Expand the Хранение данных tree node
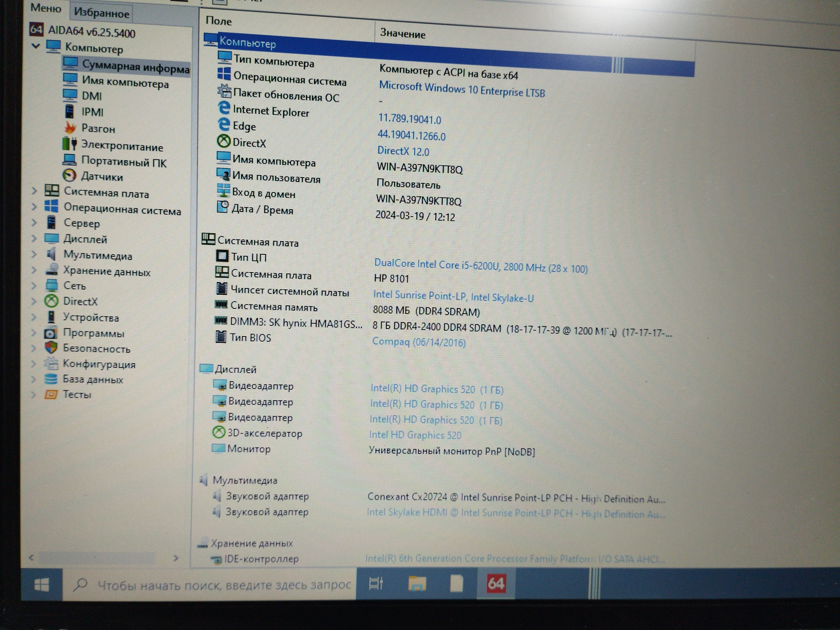The width and height of the screenshot is (840, 630). 34,270
